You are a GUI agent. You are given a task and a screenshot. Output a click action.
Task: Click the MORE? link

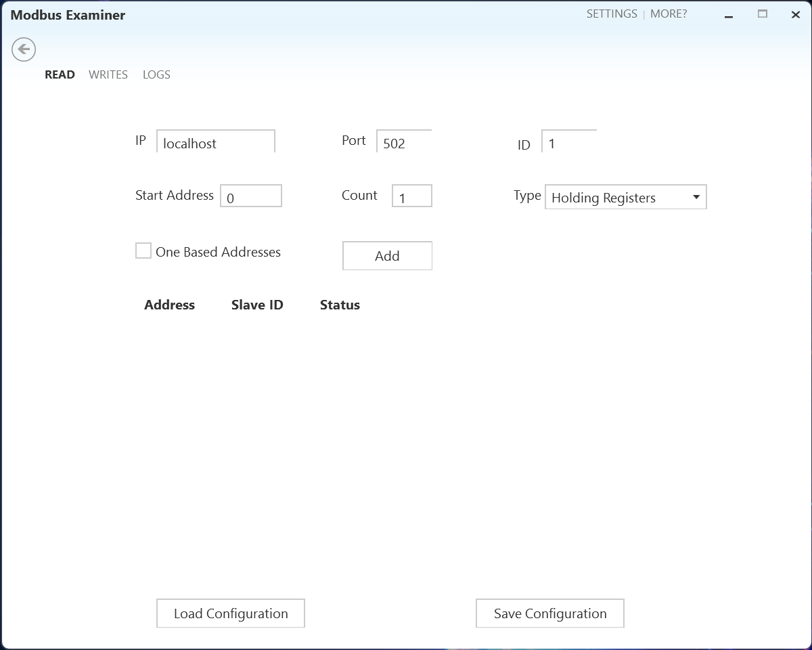point(669,14)
